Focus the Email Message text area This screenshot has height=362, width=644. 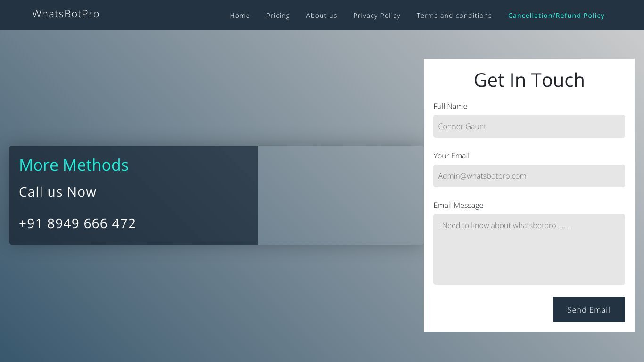click(529, 249)
